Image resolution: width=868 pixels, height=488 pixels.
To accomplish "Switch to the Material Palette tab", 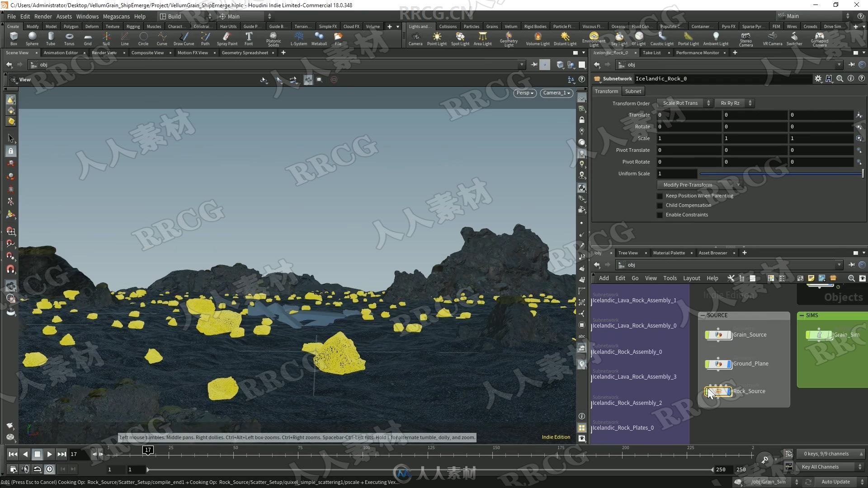I will pyautogui.click(x=669, y=253).
